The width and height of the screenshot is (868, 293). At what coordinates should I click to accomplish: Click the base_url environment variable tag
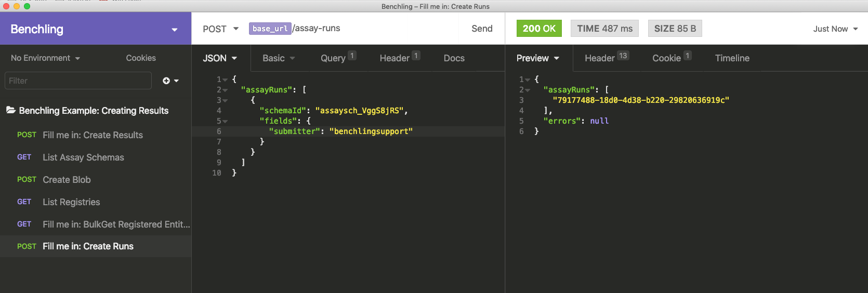pyautogui.click(x=270, y=29)
